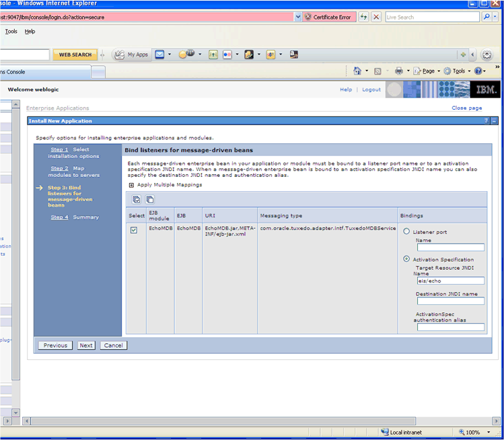Click the mail envelope toolbar icon
The height and width of the screenshot is (440, 504).
click(159, 54)
